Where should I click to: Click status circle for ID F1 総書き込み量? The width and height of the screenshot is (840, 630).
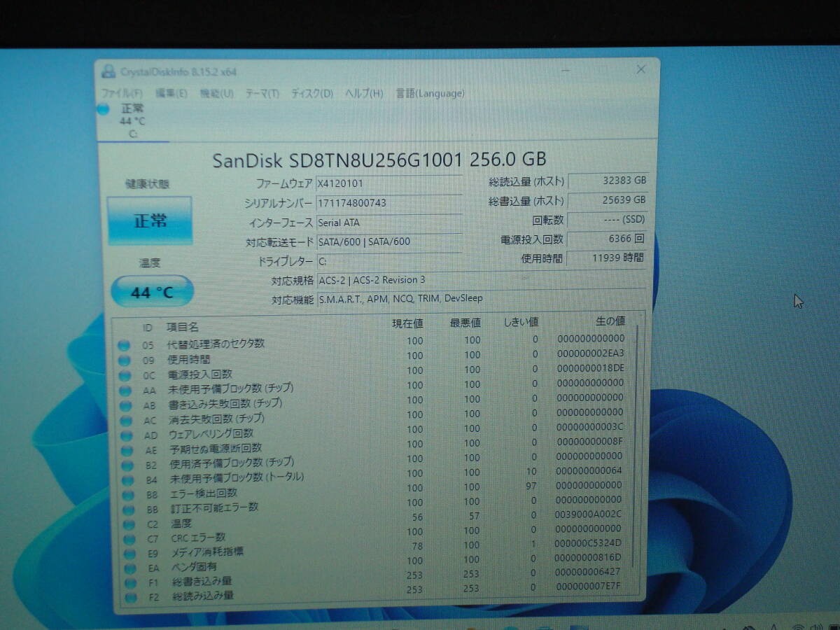pos(129,582)
